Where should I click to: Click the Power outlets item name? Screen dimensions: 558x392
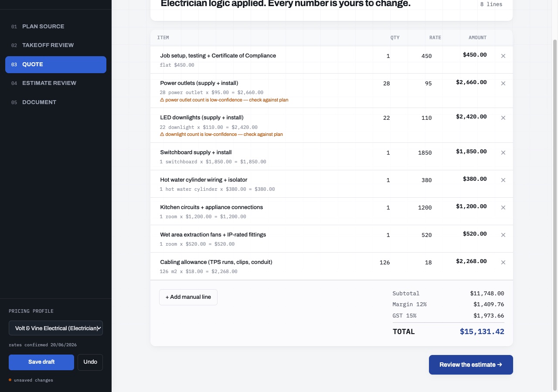pyautogui.click(x=199, y=83)
